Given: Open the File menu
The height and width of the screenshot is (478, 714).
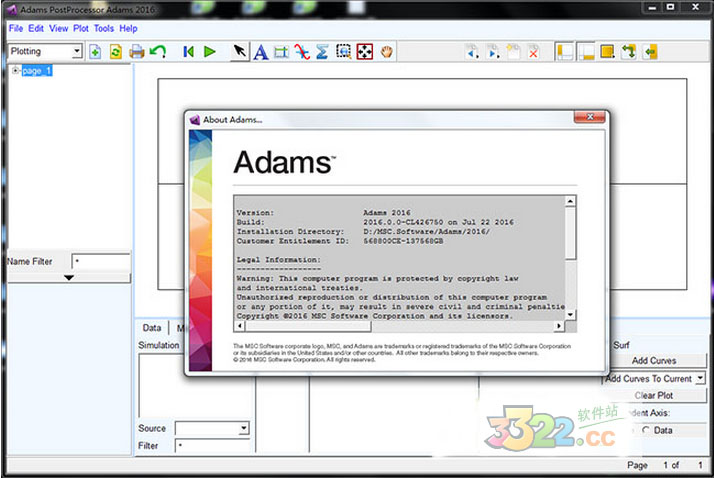Looking at the screenshot, I should [15, 28].
